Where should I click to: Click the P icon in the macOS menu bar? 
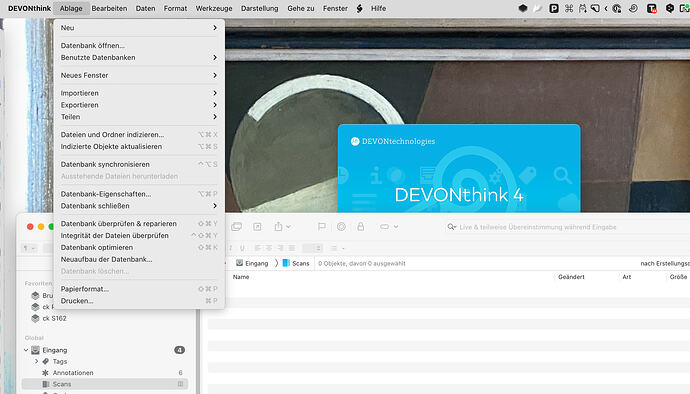pos(554,8)
